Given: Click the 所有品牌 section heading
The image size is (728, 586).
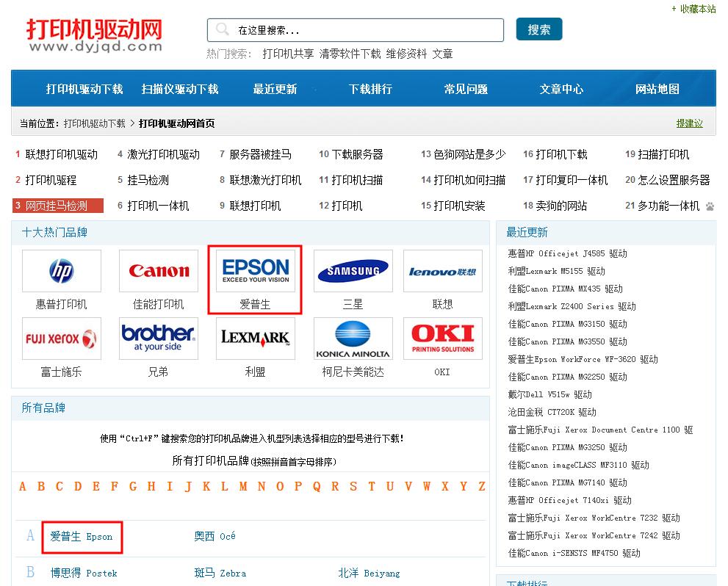Looking at the screenshot, I should [x=43, y=408].
